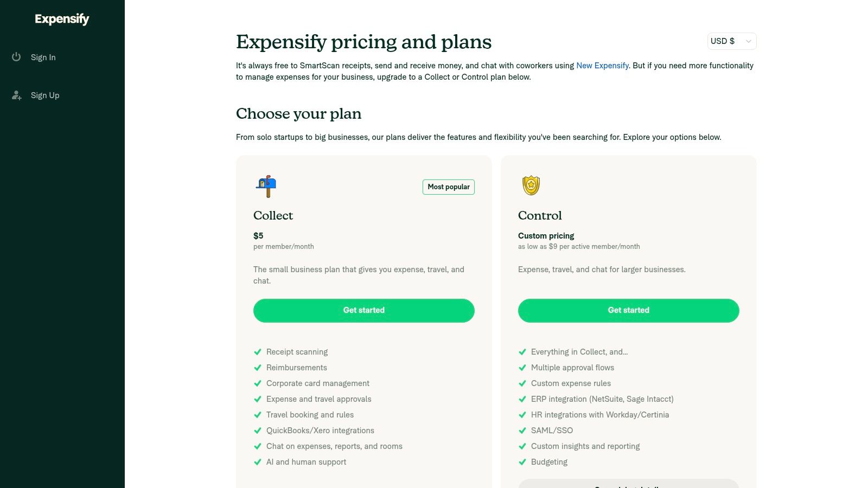Click the Collect plan heading

[x=273, y=215]
